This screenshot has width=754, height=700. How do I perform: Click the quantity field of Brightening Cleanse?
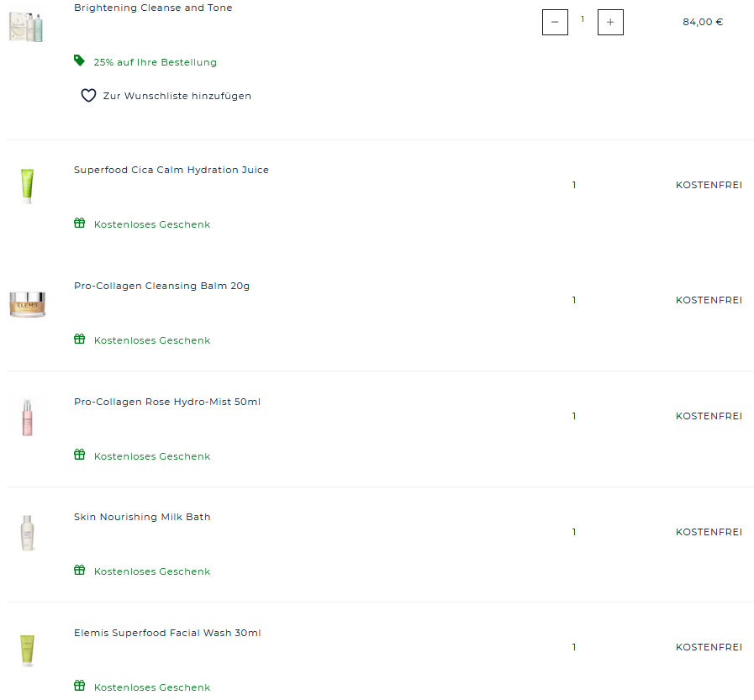[x=583, y=19]
